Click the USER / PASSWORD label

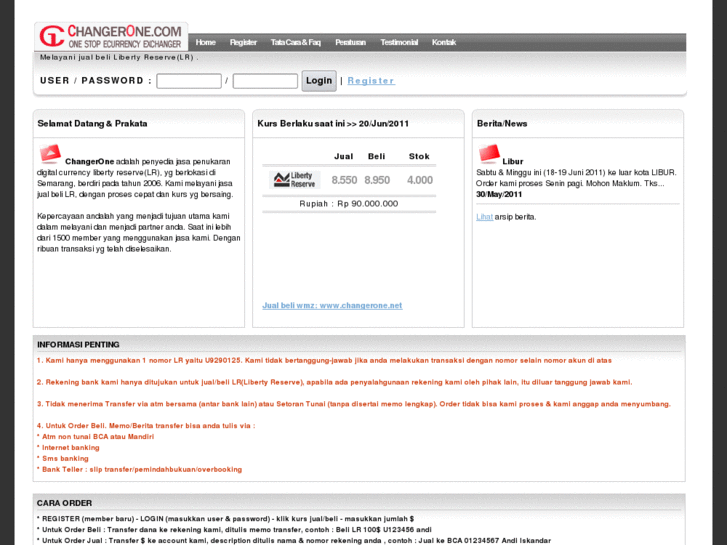pyautogui.click(x=96, y=81)
